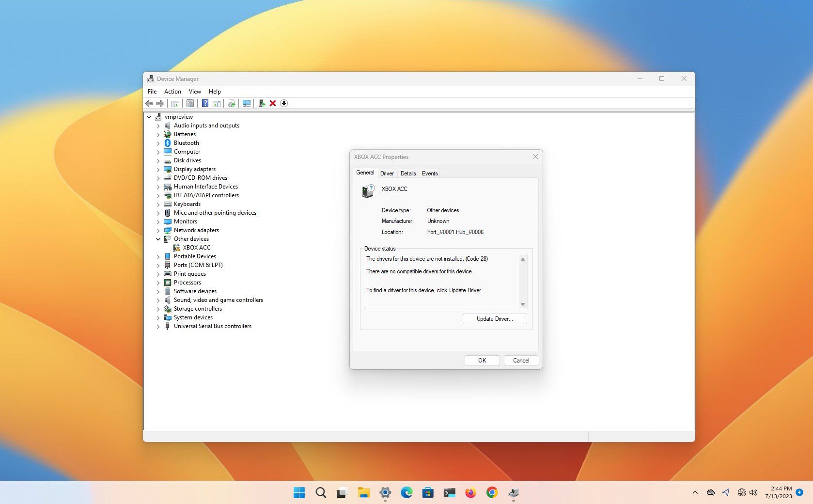Click the Help toolbar icon
This screenshot has height=504, width=813.
pos(205,103)
